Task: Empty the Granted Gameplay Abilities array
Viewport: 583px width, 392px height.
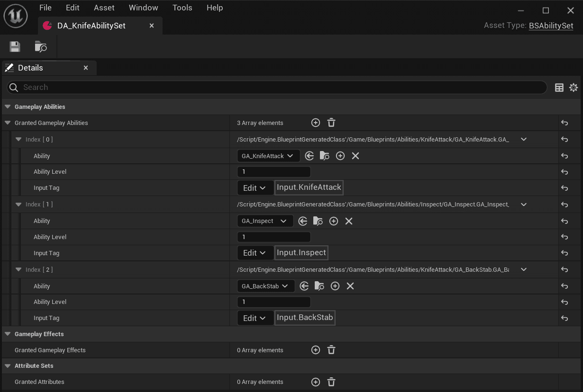Action: click(x=331, y=123)
